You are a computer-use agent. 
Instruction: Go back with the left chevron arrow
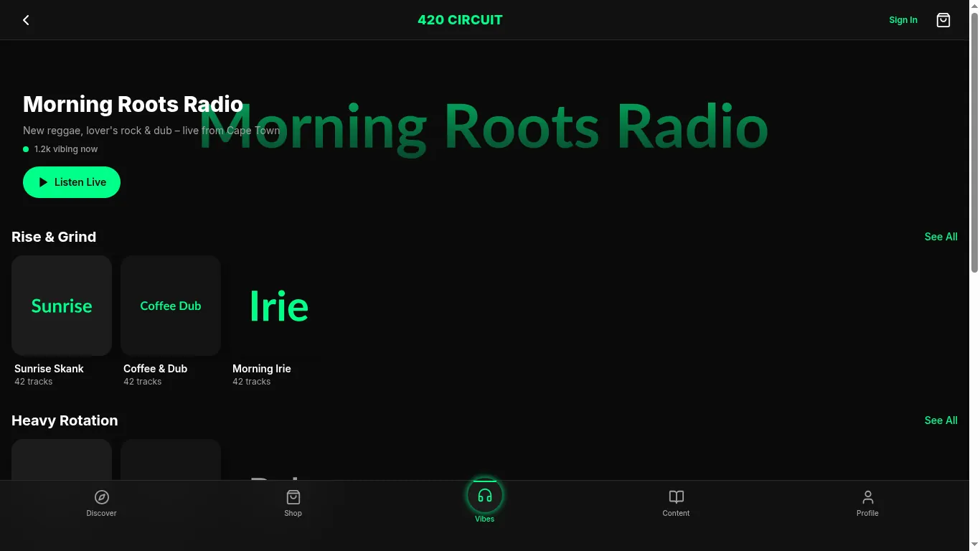pyautogui.click(x=26, y=20)
